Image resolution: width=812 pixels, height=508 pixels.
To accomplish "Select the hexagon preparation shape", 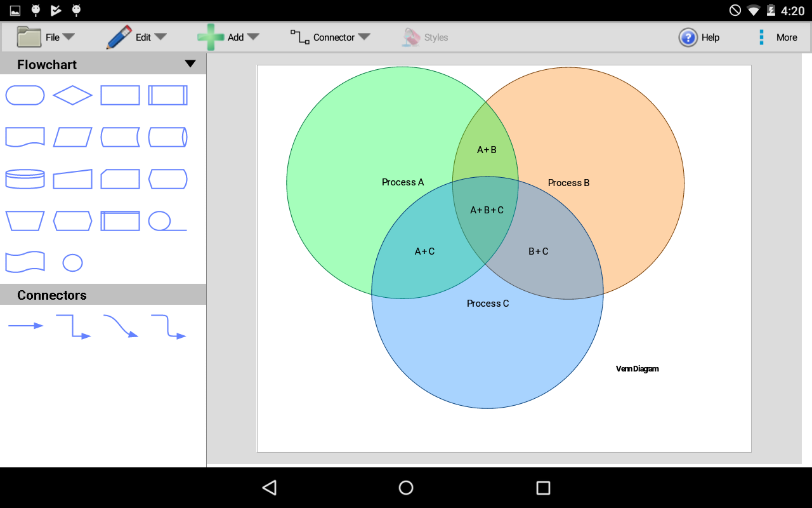I will [x=72, y=221].
